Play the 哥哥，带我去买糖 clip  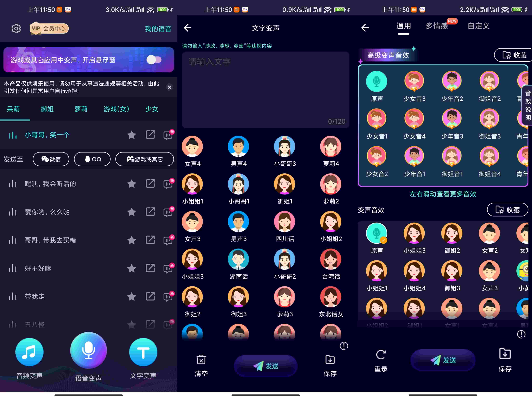click(x=13, y=240)
